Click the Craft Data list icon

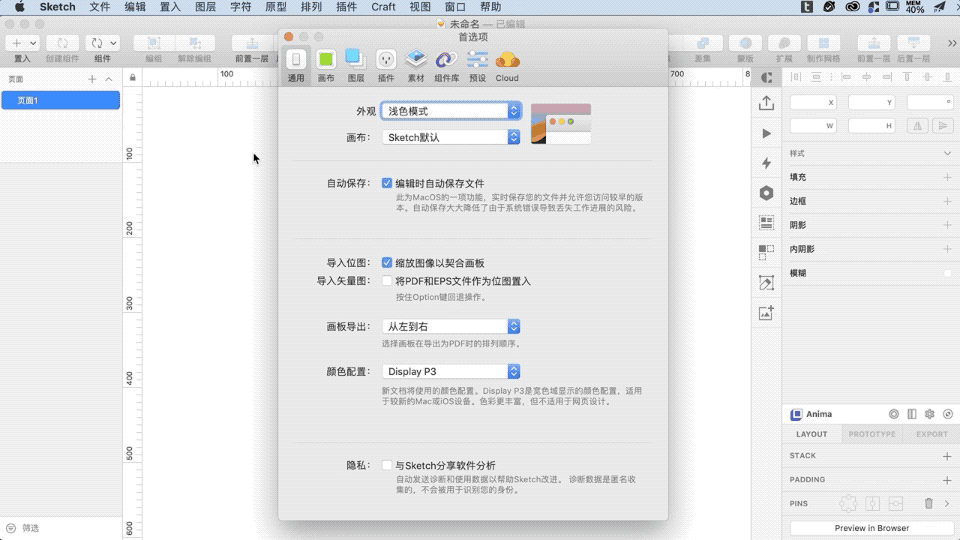point(767,222)
